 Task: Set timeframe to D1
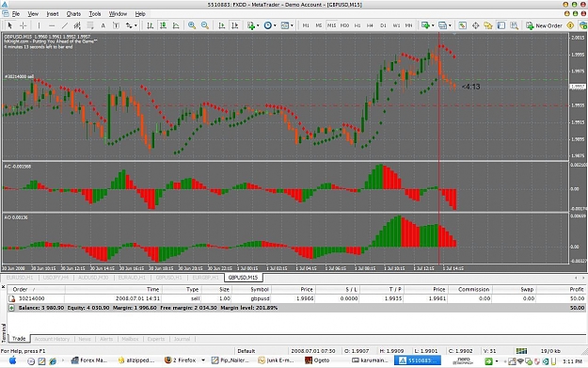383,25
